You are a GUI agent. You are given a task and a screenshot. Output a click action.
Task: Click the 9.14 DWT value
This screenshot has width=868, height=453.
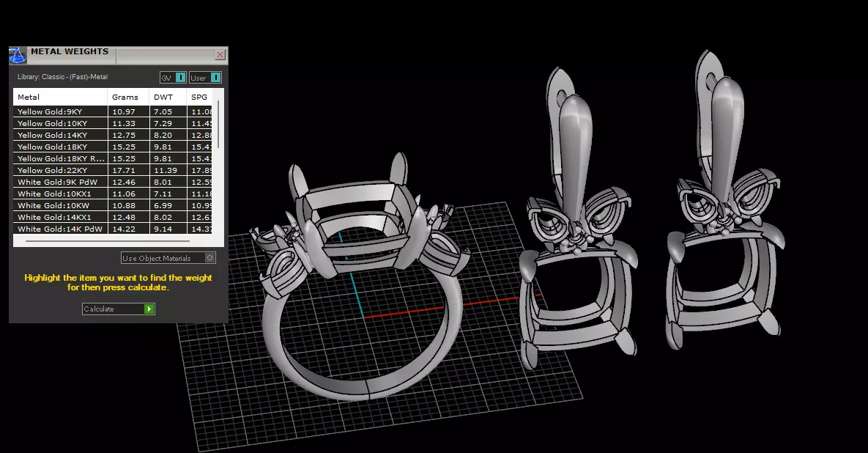tap(163, 229)
